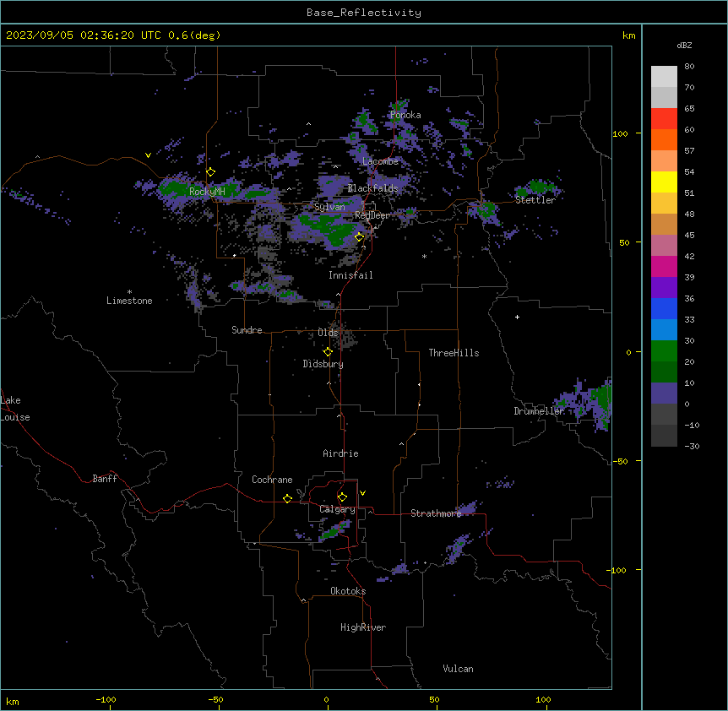Select the bright green legend swatch
728x711 pixels.
664,351
